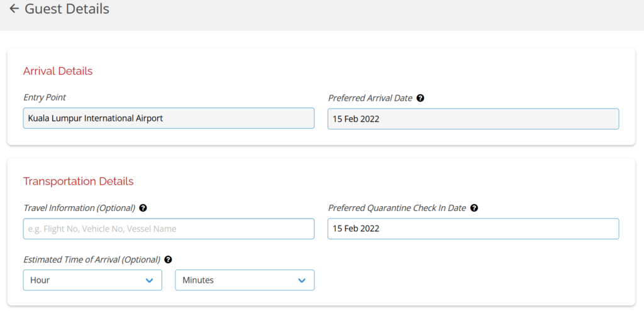The width and height of the screenshot is (644, 311).
Task: Click the chevron arrow in the Minutes selector
Action: pos(301,280)
